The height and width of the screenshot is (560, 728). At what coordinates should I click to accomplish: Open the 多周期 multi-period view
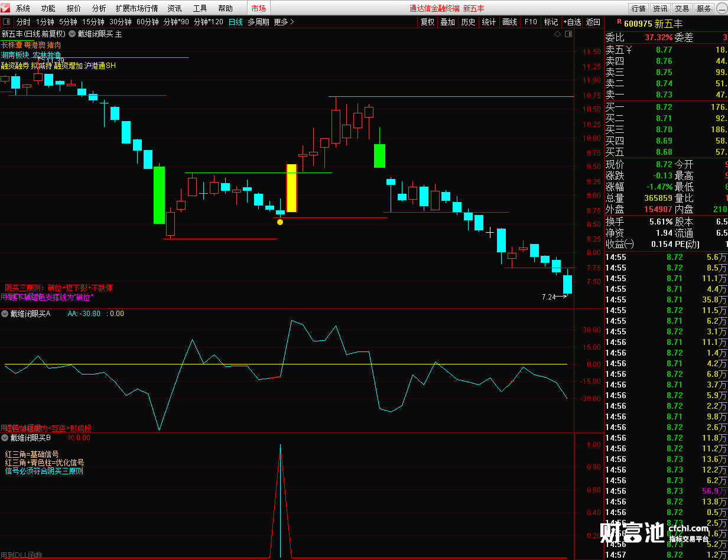click(258, 22)
